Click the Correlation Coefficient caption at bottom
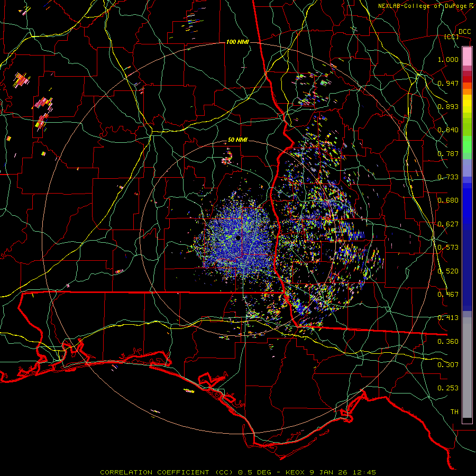This screenshot has height=476, width=476. (238, 472)
